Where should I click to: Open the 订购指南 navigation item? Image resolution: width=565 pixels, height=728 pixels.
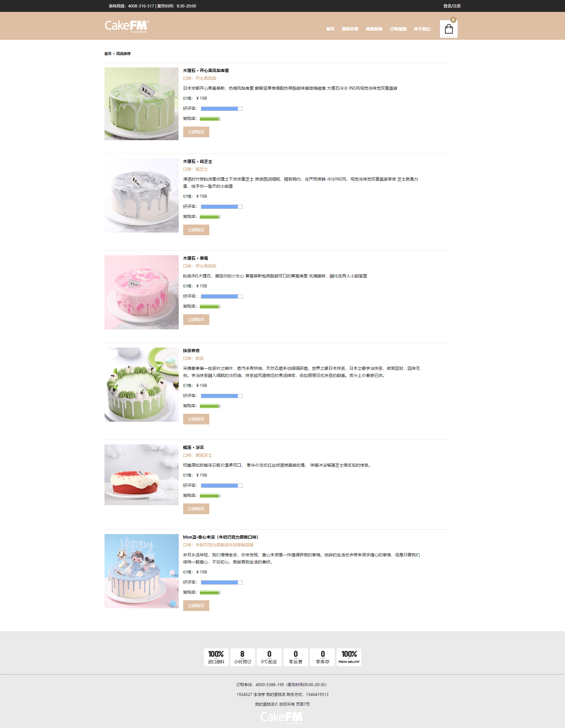[x=398, y=29]
